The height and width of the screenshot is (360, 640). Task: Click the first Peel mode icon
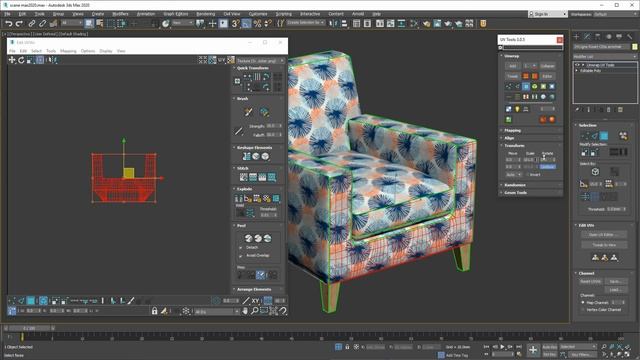249,238
